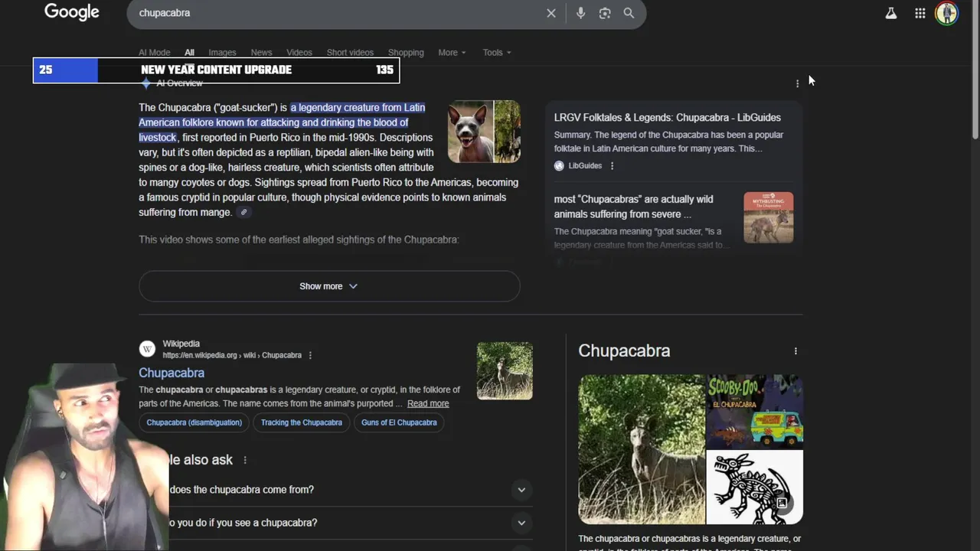Open the Tools dropdown
Screen dimensions: 980x551
(497, 53)
